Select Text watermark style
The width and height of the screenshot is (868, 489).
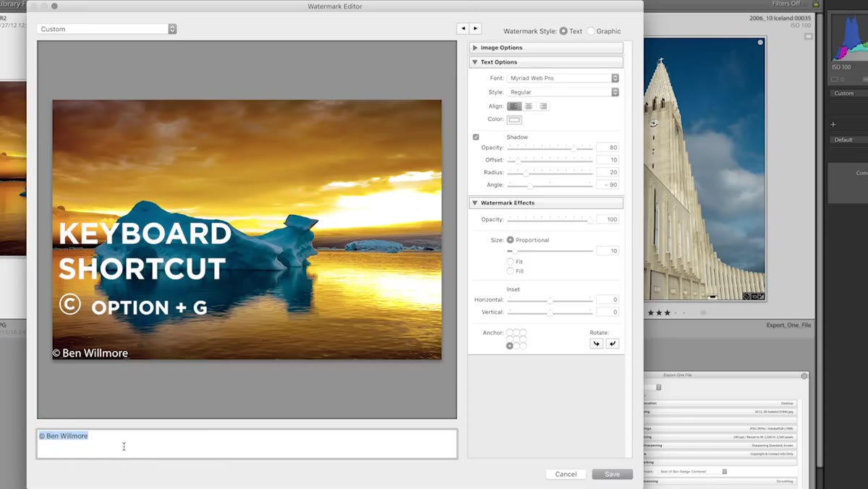[563, 31]
